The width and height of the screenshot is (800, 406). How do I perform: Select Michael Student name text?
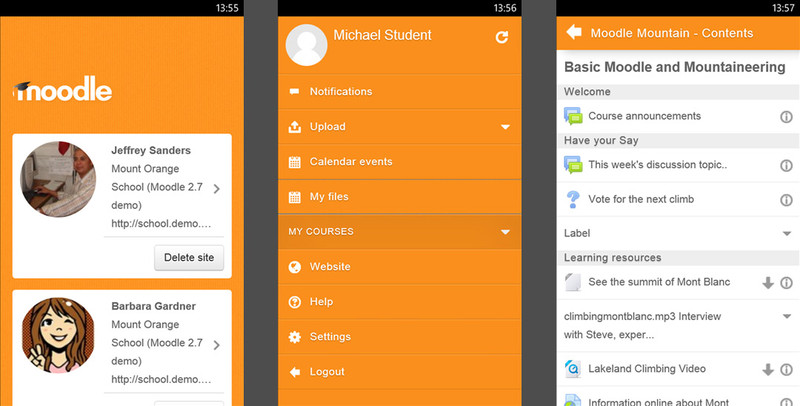coord(383,35)
